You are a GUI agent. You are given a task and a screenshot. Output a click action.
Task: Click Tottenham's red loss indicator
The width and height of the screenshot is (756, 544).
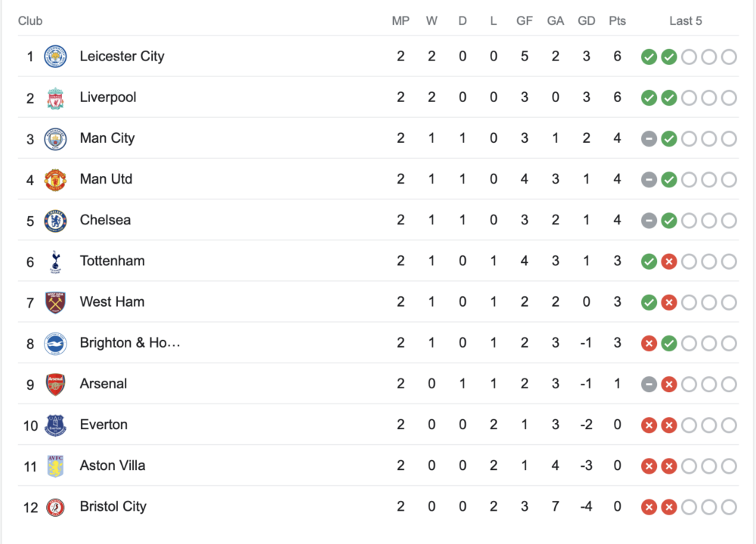tap(669, 261)
